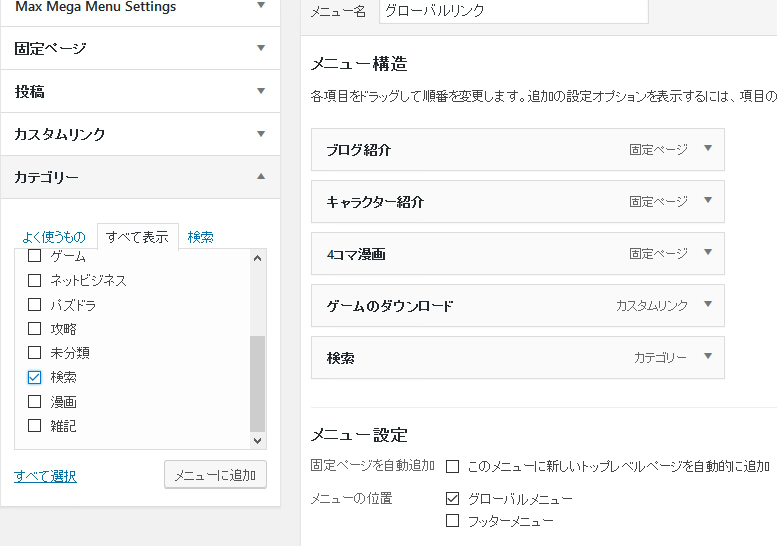This screenshot has width=777, height=546.
Task: Open the ゲームのダウンロード item dropdown arrow
Action: [708, 304]
